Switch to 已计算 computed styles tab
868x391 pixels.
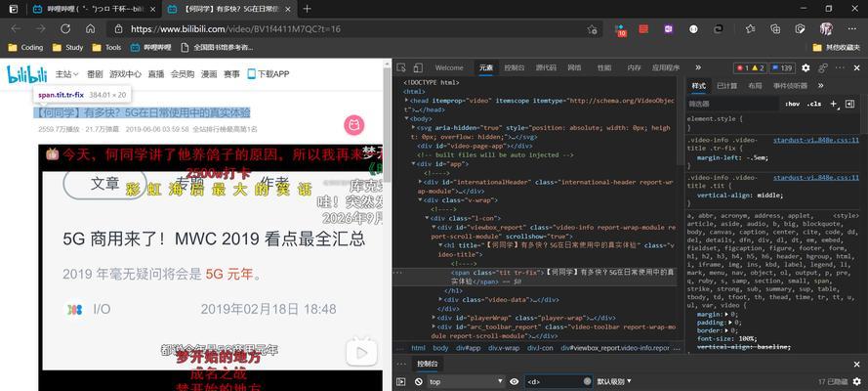726,86
